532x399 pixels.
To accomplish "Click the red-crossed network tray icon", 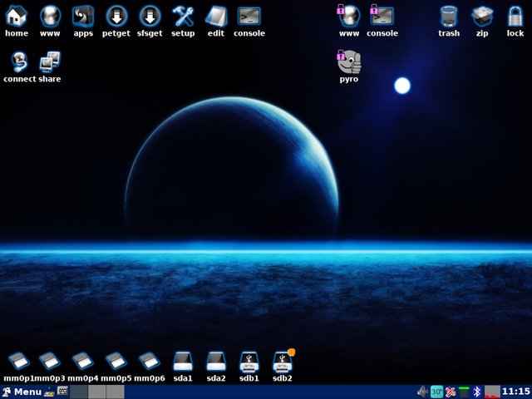I will click(451, 392).
